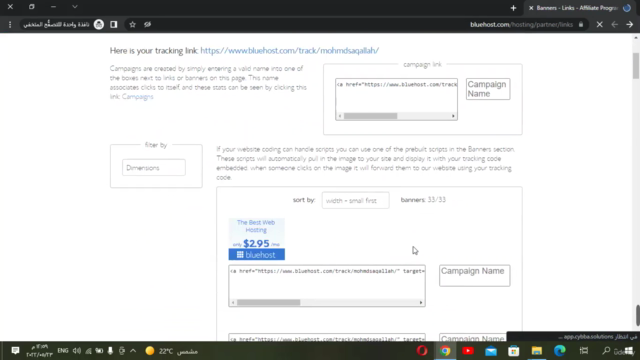The height and width of the screenshot is (360, 640).
Task: Open a new tab with plus icon
Action: click(513, 8)
